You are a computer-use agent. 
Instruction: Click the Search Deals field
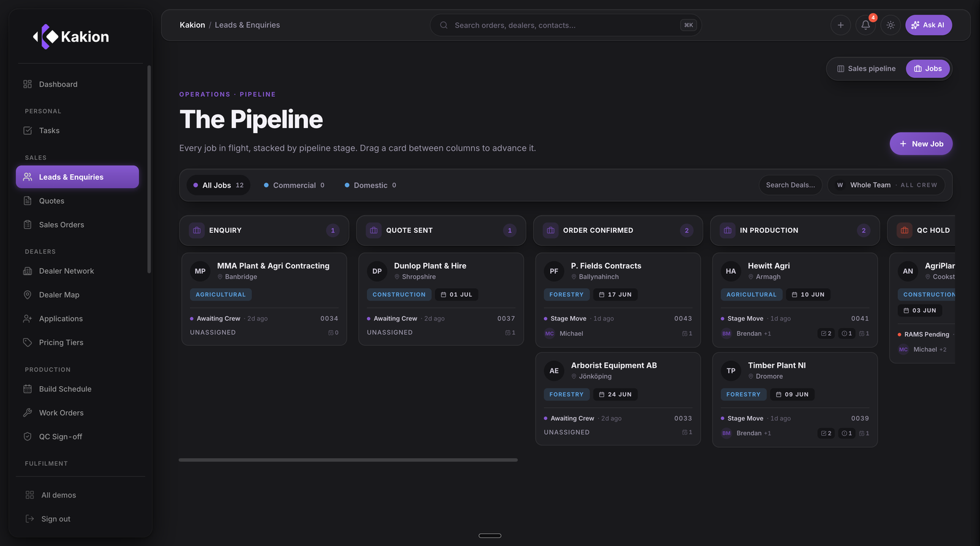(791, 185)
